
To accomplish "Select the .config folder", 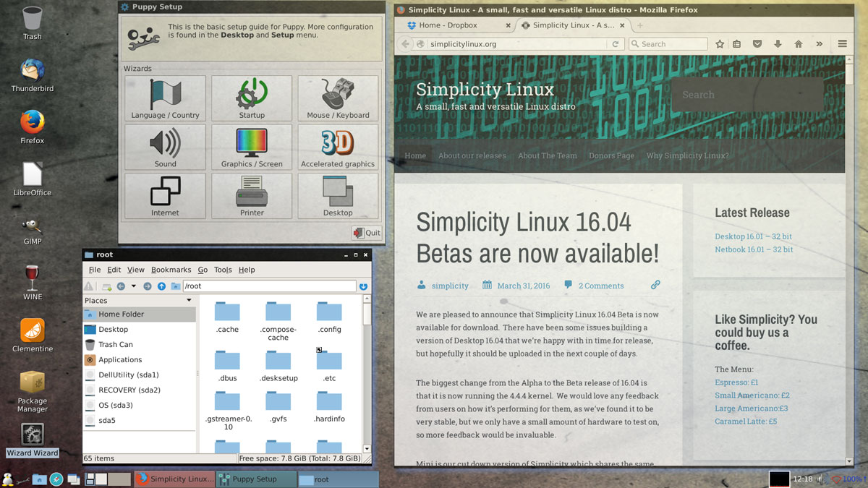I will click(x=329, y=318).
